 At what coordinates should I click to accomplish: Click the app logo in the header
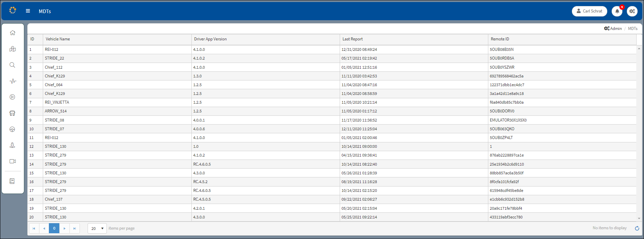pyautogui.click(x=12, y=10)
